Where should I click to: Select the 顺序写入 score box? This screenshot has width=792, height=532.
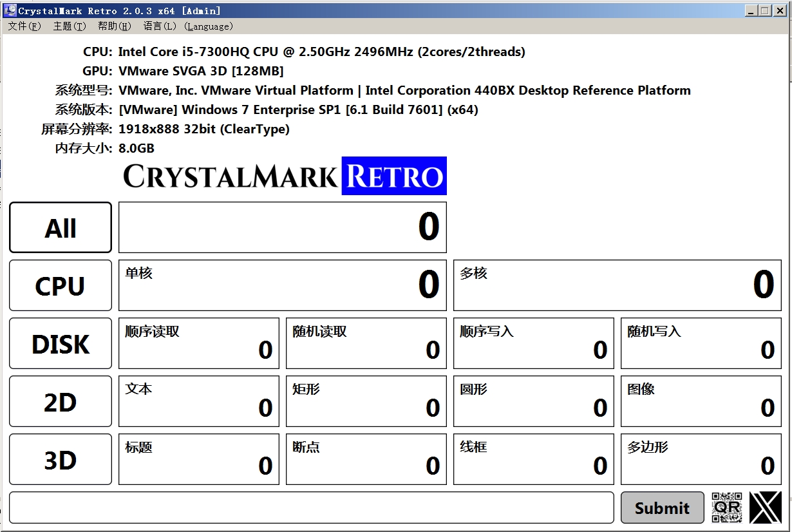pos(534,343)
